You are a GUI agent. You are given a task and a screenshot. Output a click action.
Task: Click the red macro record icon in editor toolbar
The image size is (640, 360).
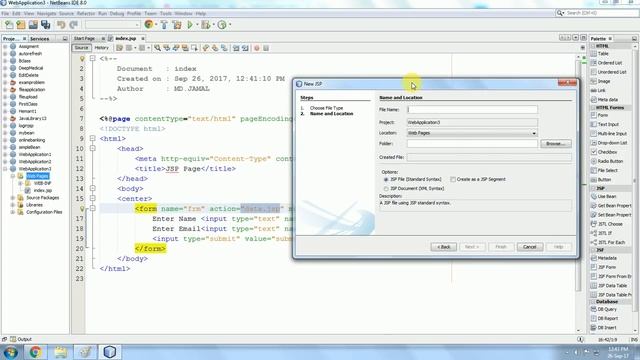pos(257,48)
